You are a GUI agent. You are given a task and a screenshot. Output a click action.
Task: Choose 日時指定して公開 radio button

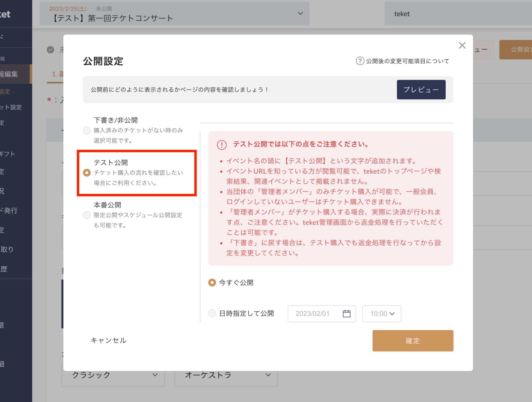(x=212, y=313)
